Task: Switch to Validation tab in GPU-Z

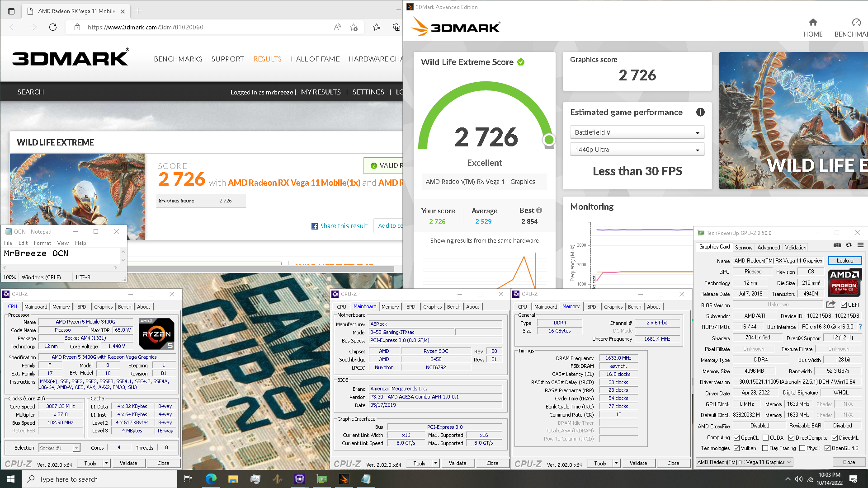Action: coord(795,247)
